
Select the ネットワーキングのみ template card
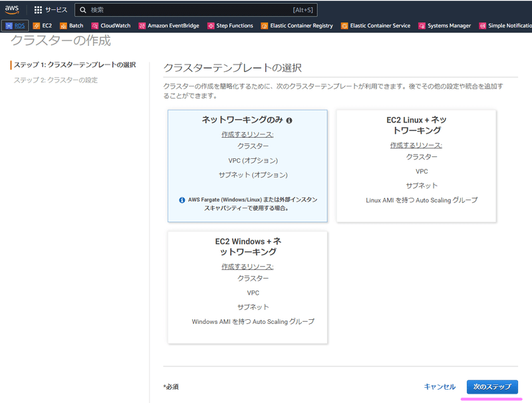pyautogui.click(x=247, y=166)
